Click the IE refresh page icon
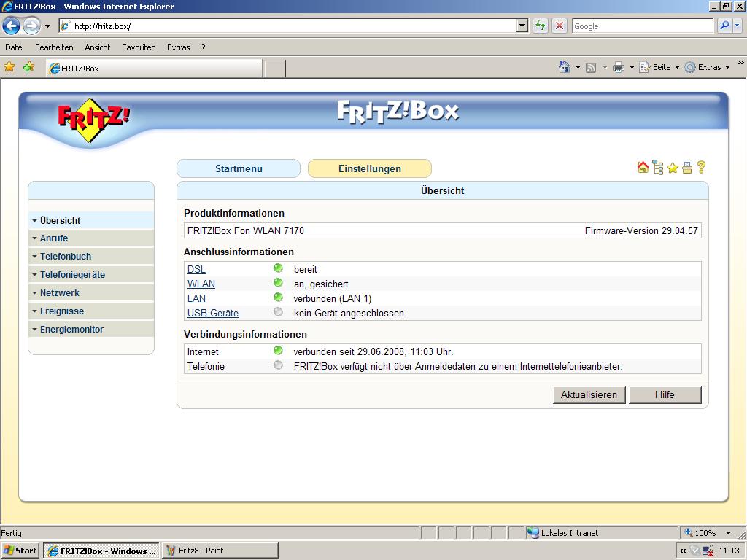747x560 pixels. [541, 26]
